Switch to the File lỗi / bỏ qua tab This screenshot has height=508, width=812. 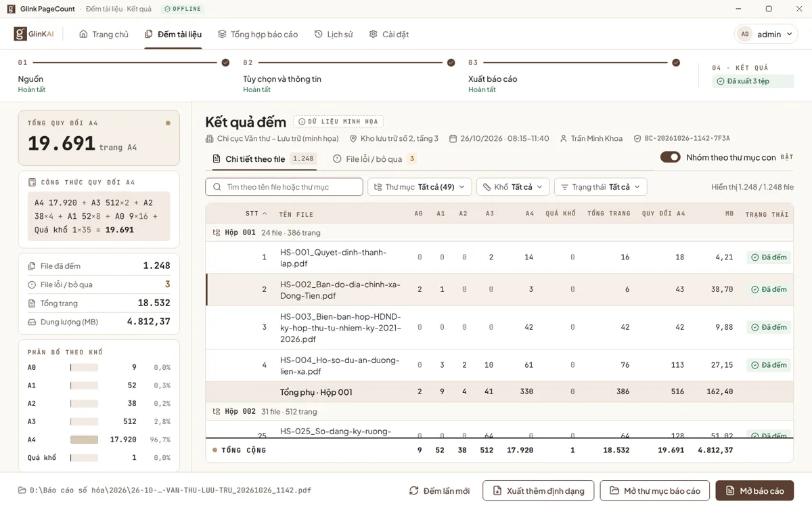point(374,159)
